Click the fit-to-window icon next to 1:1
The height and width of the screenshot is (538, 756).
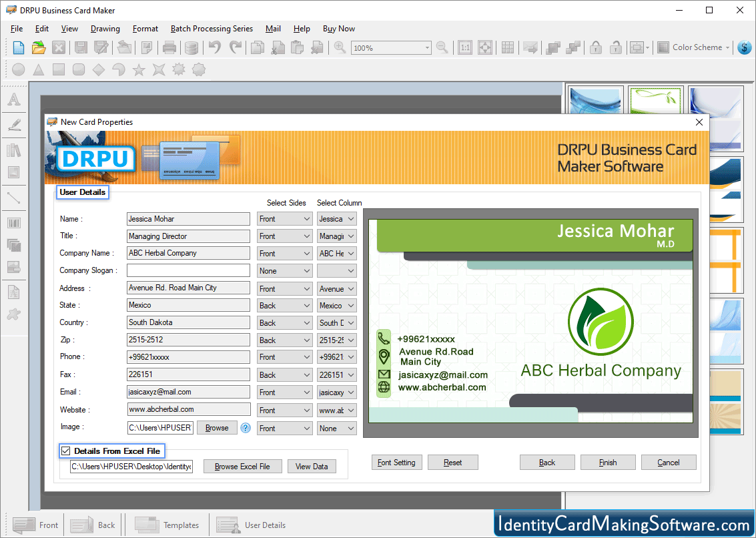tap(484, 47)
